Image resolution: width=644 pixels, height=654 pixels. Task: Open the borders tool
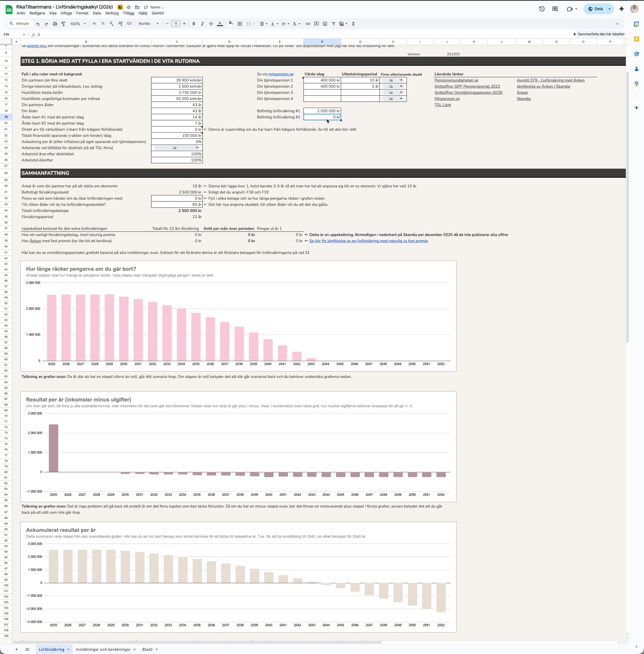240,24
